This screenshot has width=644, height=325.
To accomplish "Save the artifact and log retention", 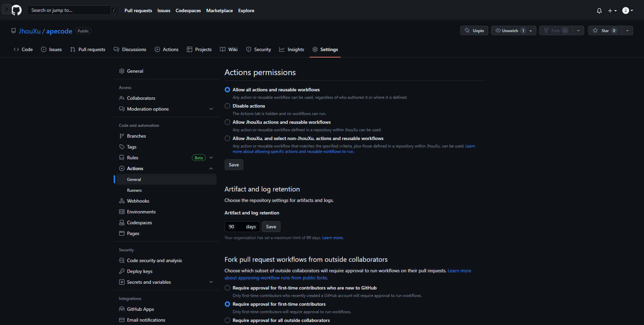I will pyautogui.click(x=271, y=227).
